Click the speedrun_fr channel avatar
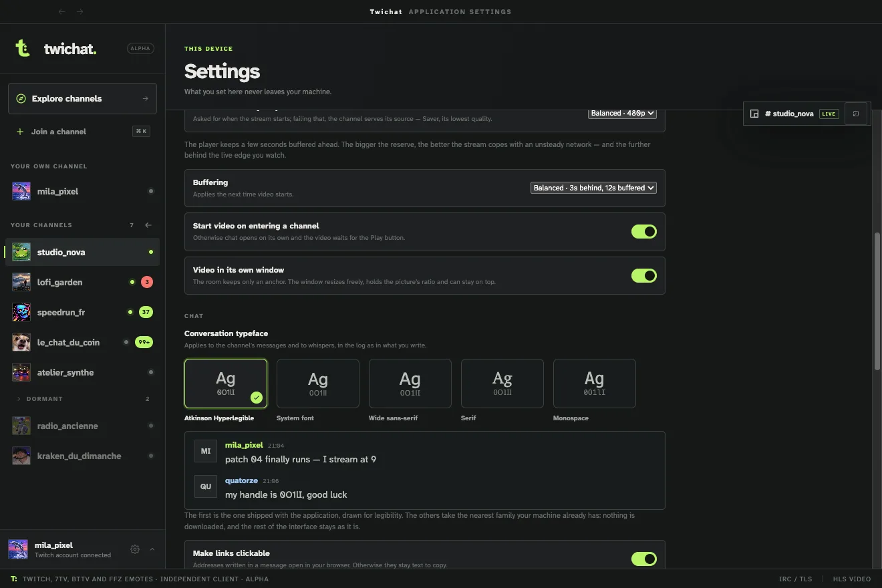The height and width of the screenshot is (588, 882). (21, 312)
